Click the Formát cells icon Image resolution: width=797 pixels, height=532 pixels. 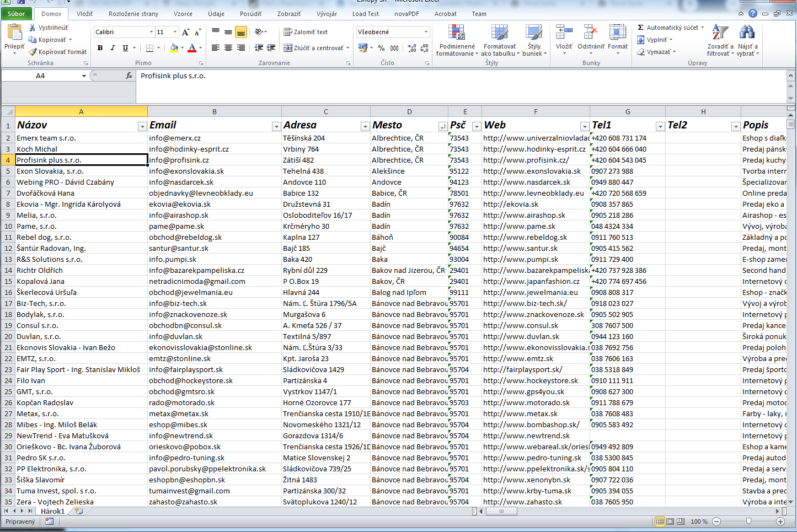(618, 33)
